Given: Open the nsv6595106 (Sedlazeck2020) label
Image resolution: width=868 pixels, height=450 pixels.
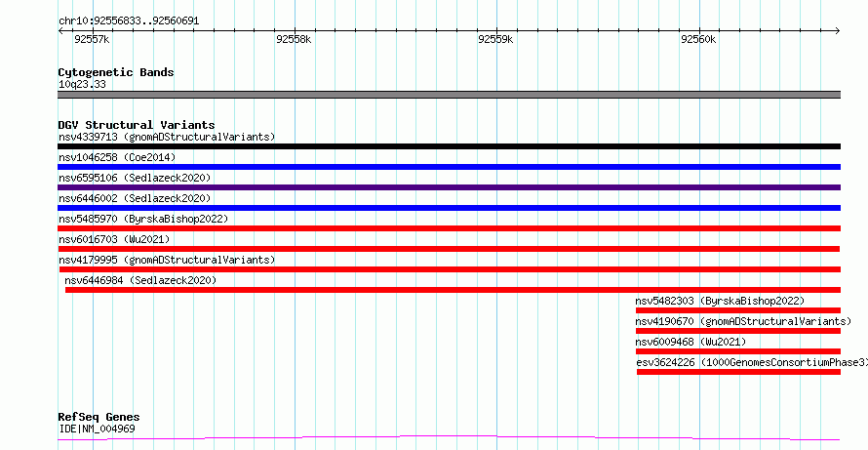Looking at the screenshot, I should pyautogui.click(x=135, y=178).
